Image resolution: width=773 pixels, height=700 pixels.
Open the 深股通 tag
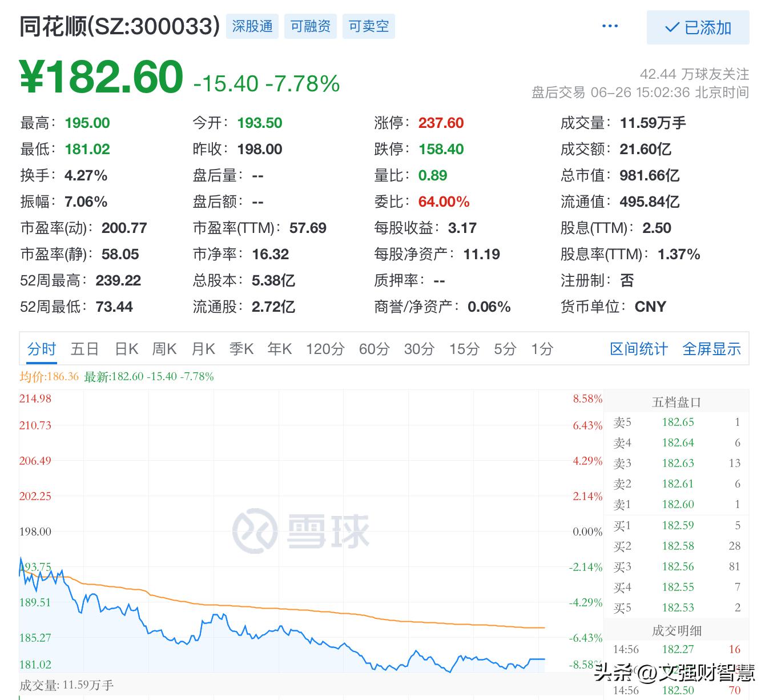point(252,26)
